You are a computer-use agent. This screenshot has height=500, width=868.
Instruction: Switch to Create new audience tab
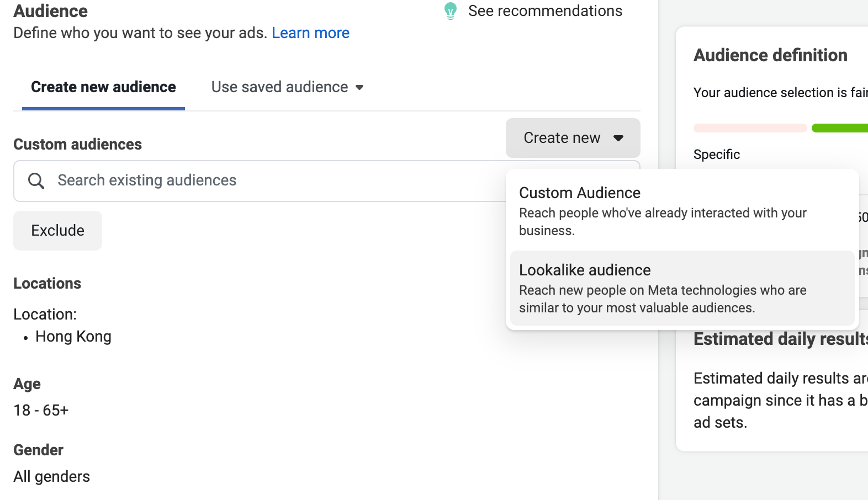coord(103,87)
